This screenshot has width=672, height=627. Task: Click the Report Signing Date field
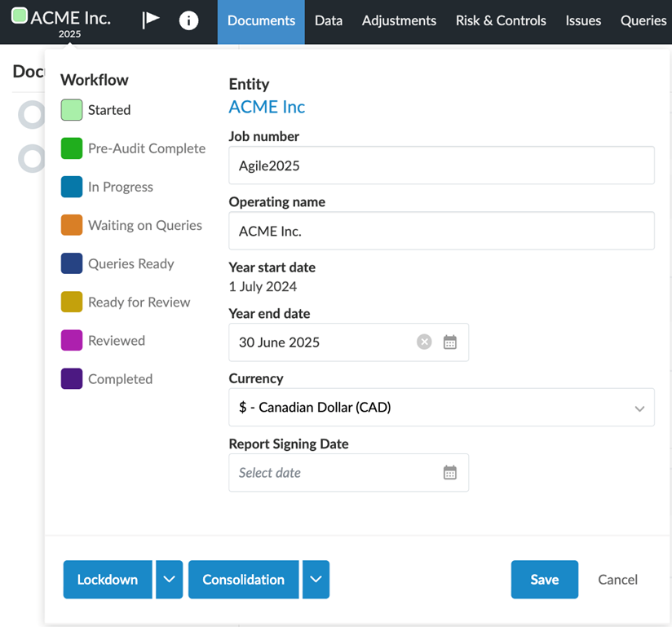(x=348, y=472)
